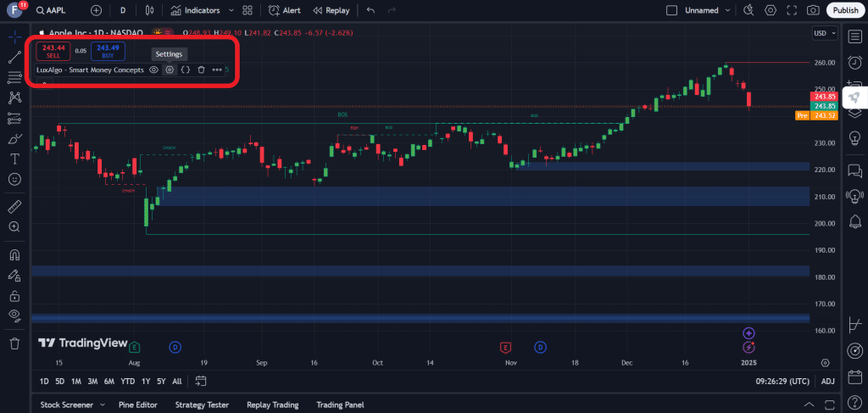Select the 1M date range
This screenshot has width=868, height=413.
(x=76, y=382)
